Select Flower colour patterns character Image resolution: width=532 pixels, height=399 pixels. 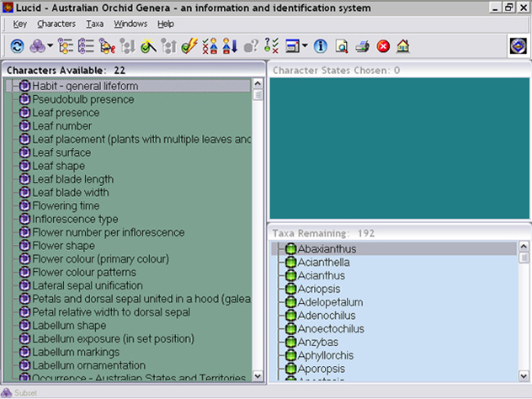point(84,272)
